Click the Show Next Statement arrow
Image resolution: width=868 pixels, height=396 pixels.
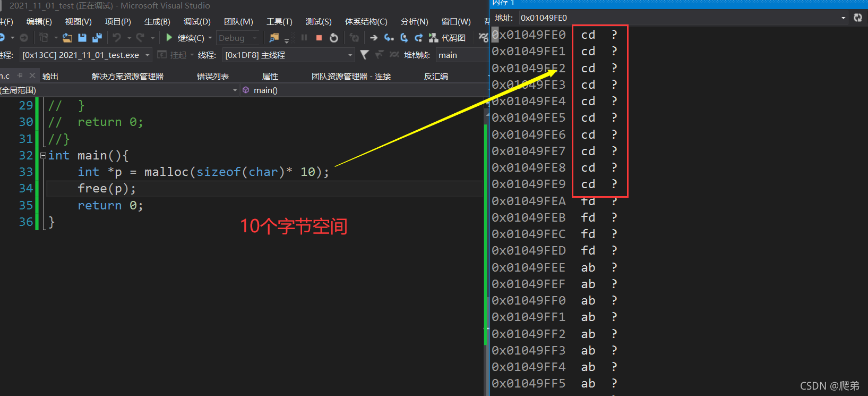click(x=374, y=38)
